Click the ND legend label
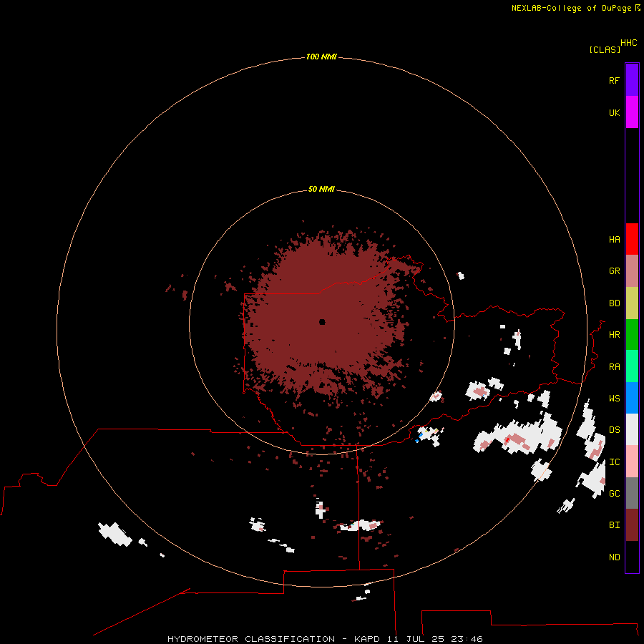Viewport: 644px width, 644px height. coord(614,557)
